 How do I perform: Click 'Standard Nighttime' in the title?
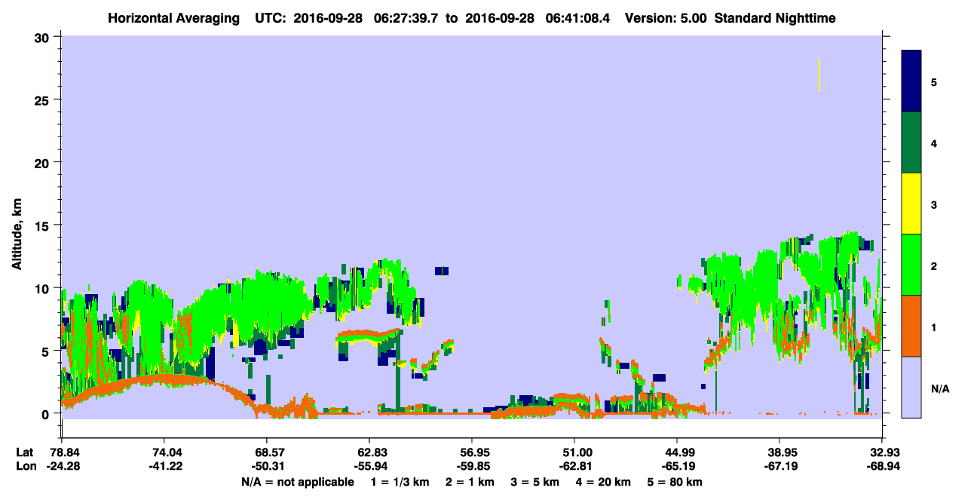pyautogui.click(x=776, y=18)
